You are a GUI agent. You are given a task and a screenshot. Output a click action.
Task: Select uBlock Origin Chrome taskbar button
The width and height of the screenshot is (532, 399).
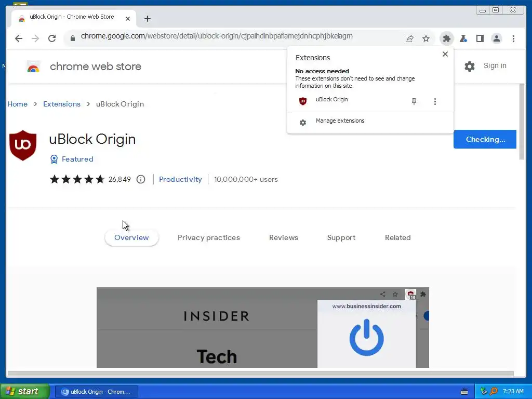pyautogui.click(x=96, y=392)
